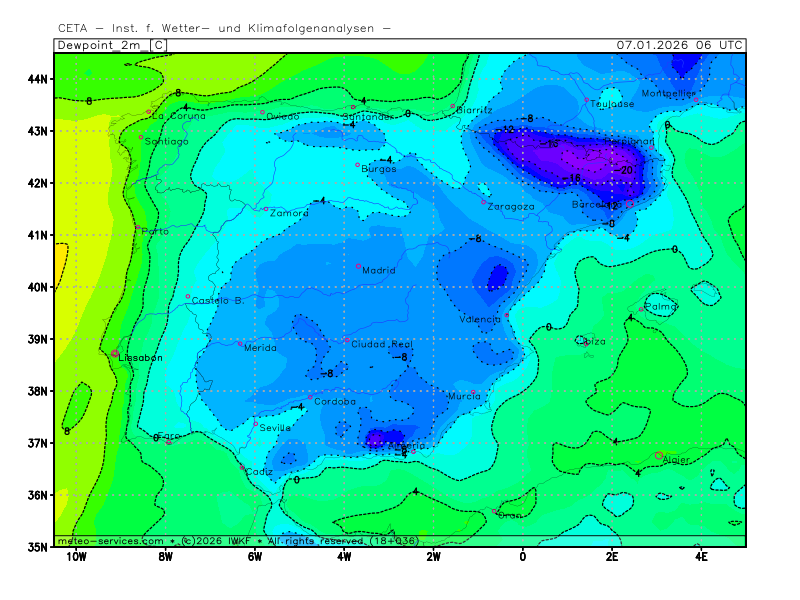Select the Toulouse city marker

click(587, 99)
